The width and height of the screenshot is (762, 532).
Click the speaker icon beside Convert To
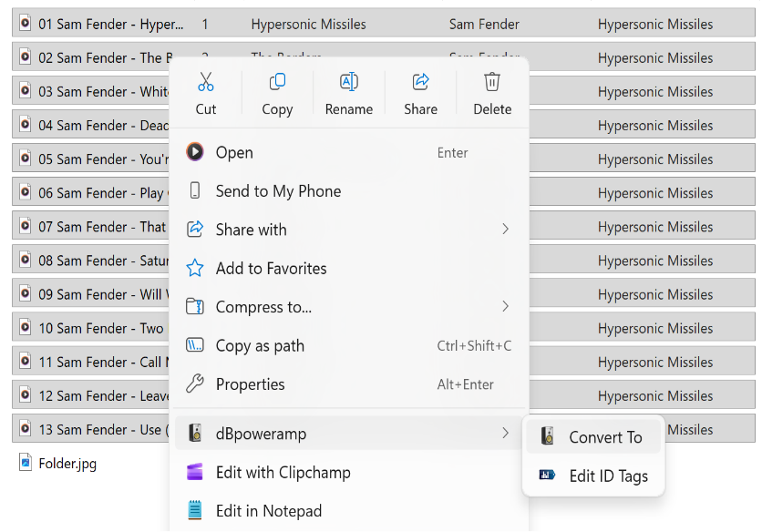pyautogui.click(x=547, y=436)
